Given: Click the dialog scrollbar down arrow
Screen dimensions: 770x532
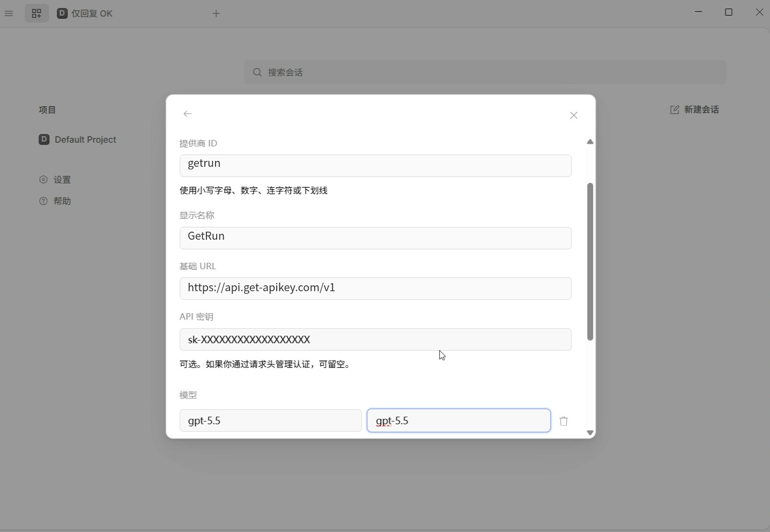Looking at the screenshot, I should click(x=590, y=432).
